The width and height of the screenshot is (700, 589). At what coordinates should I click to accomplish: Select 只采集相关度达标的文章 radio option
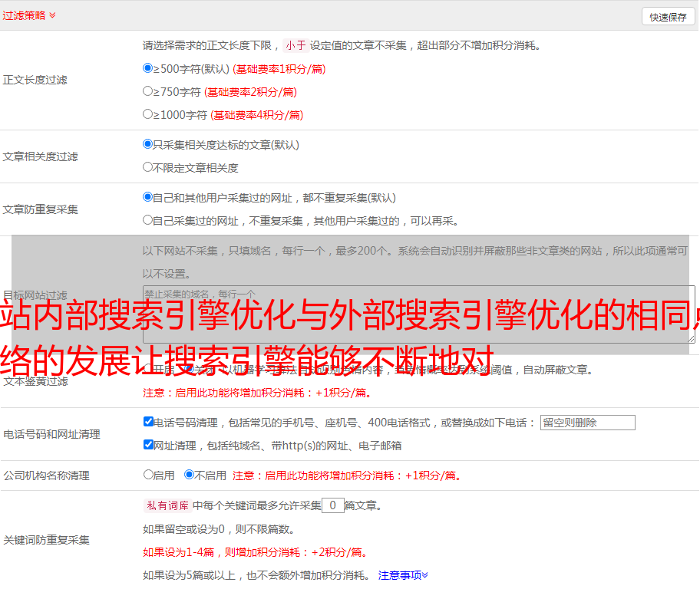(x=148, y=144)
